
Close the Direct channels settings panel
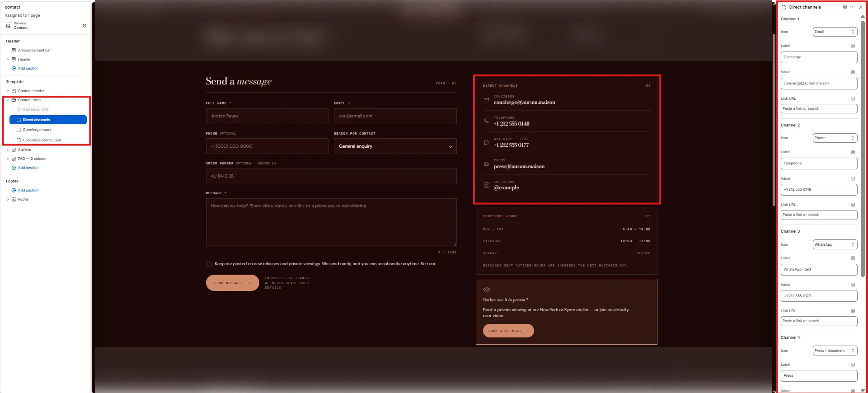point(861,7)
